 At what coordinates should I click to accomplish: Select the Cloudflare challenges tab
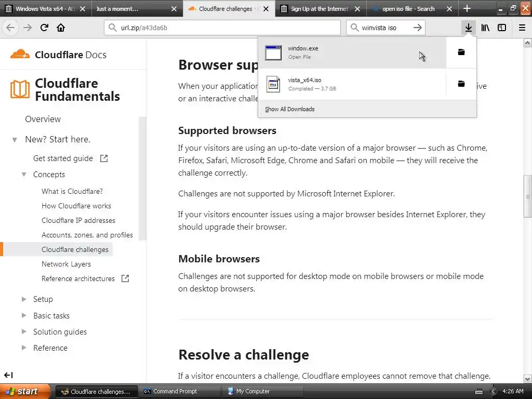pyautogui.click(x=229, y=8)
